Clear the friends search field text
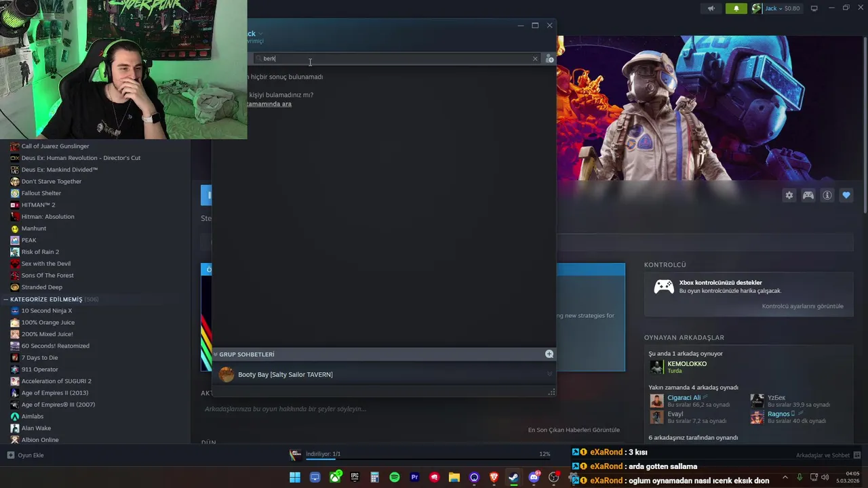868x488 pixels. (535, 59)
